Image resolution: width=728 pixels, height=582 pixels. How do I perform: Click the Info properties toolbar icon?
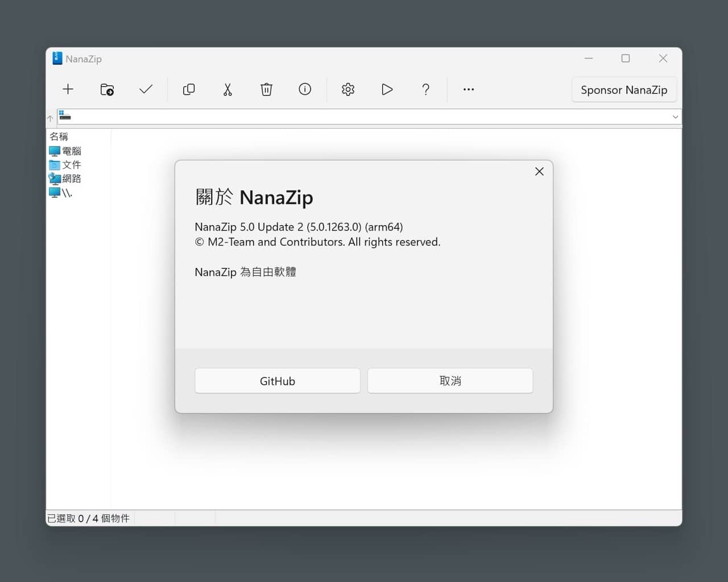305,89
